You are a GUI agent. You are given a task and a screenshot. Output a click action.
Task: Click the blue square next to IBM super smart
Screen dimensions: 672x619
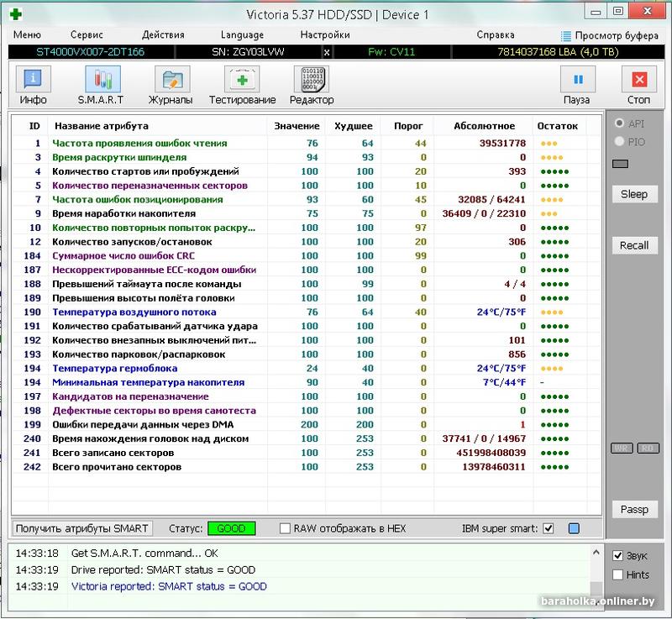pos(574,528)
